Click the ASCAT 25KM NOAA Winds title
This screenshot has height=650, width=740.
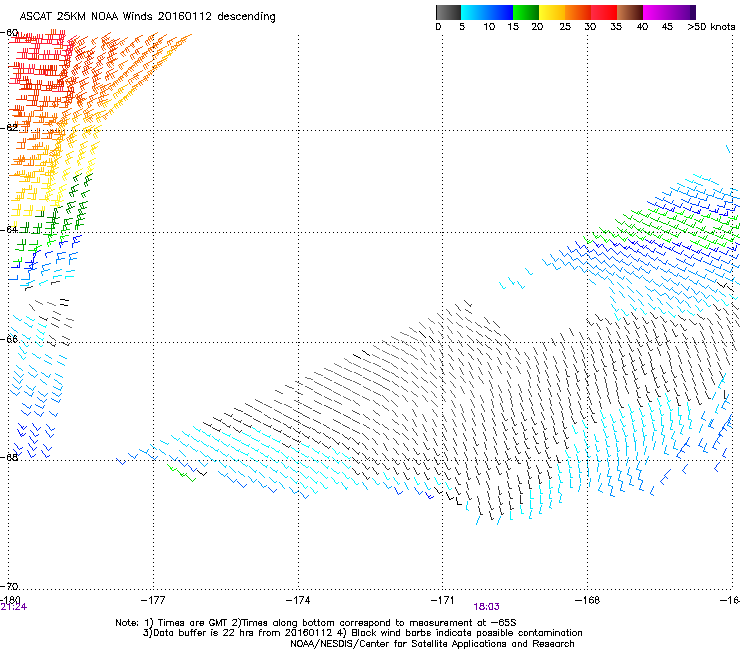(147, 16)
